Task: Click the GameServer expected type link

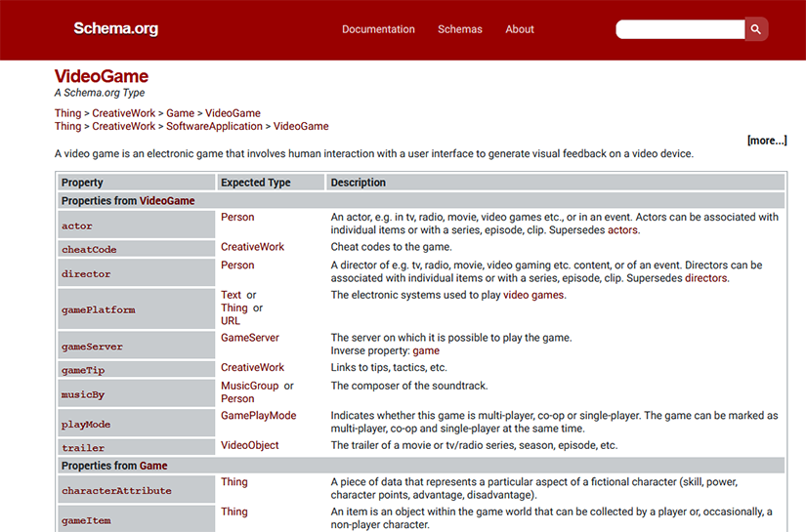Action: 249,338
